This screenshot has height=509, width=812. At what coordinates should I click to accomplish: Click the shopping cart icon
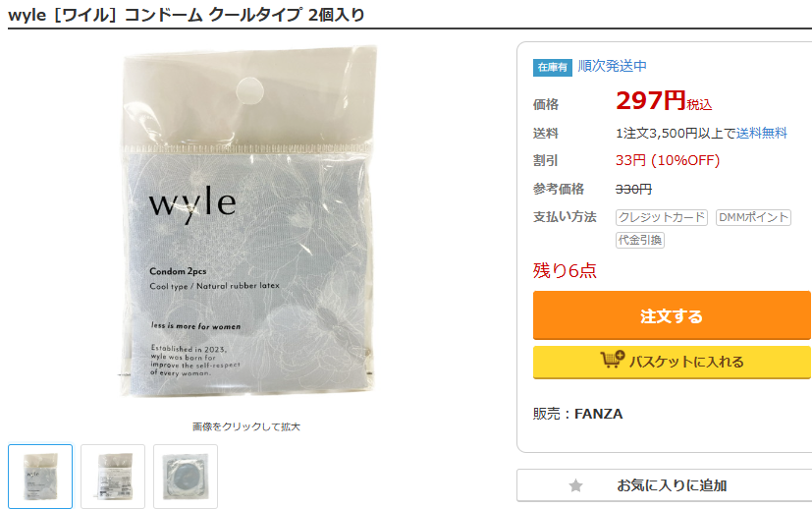pos(612,360)
